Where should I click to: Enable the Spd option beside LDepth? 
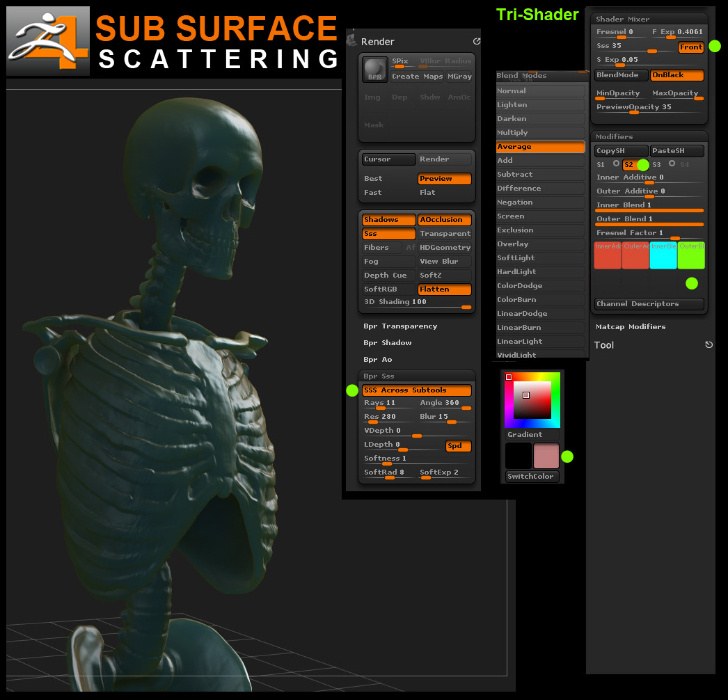point(458,445)
